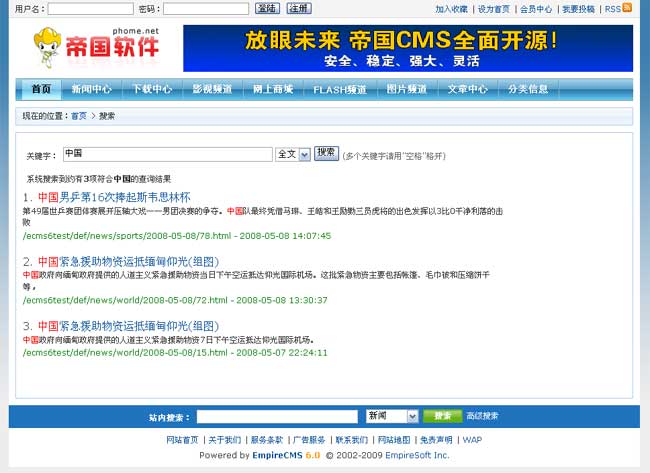Click the 帝国CMS全面开源 banner image

(408, 48)
